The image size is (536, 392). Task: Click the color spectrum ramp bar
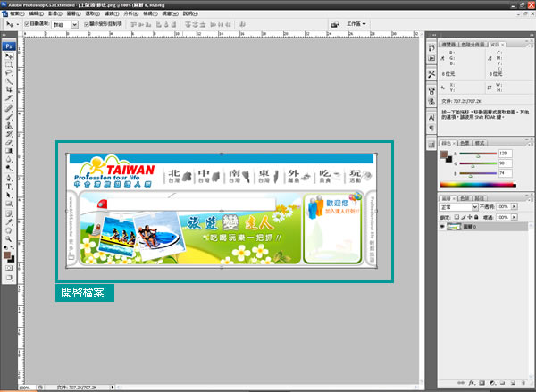[478, 185]
